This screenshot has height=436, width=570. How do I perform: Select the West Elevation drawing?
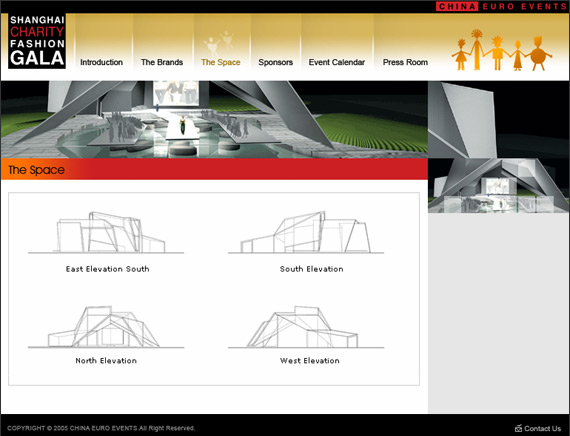306,327
